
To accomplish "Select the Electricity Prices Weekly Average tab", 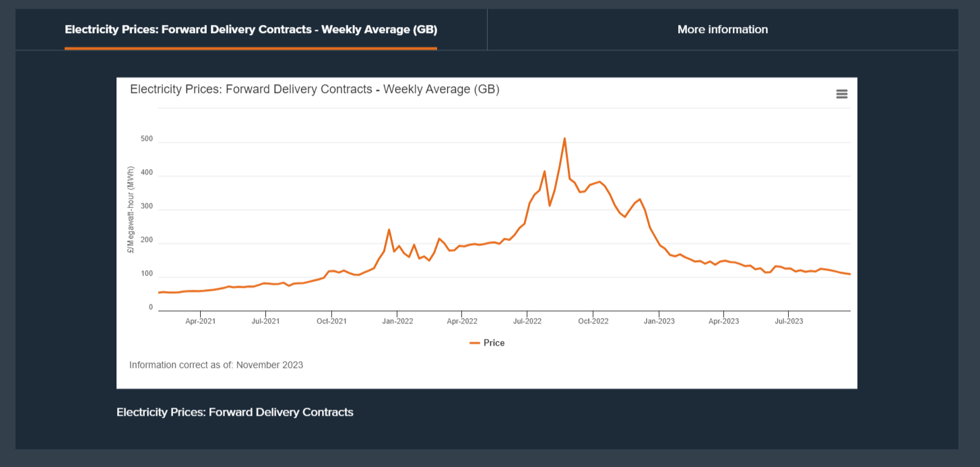I will click(x=251, y=30).
